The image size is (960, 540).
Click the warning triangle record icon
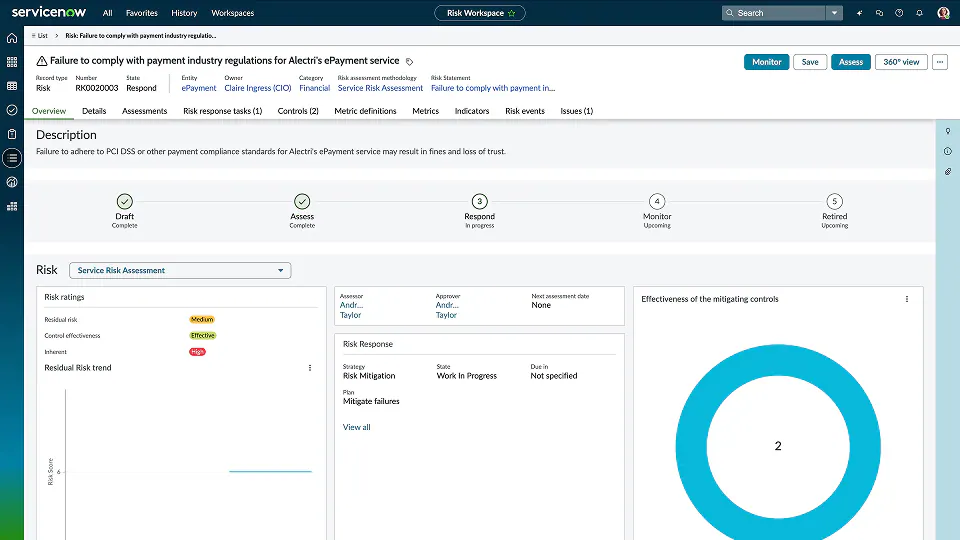click(x=42, y=61)
